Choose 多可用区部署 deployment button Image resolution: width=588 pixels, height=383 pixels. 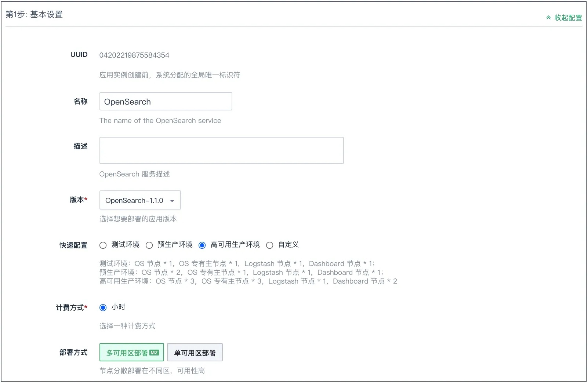click(x=132, y=353)
